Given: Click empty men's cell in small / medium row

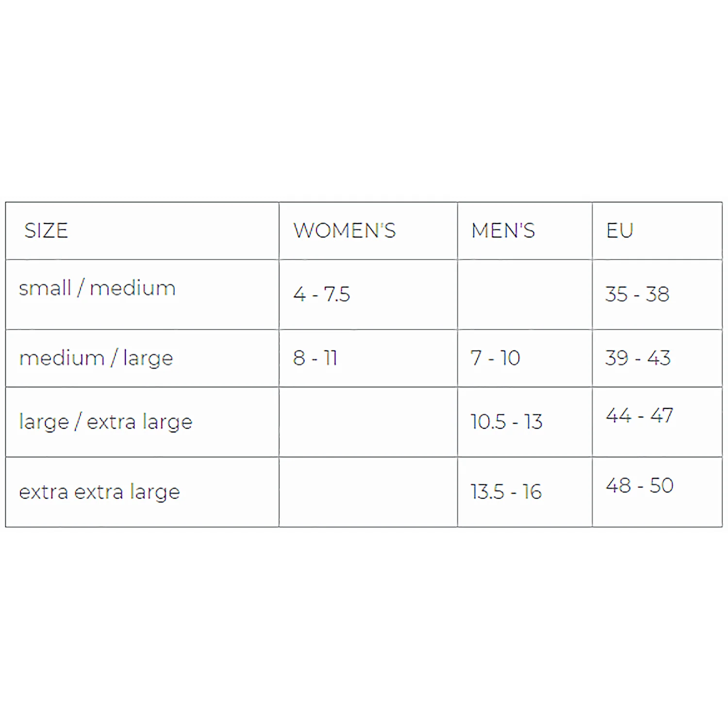Looking at the screenshot, I should [524, 295].
